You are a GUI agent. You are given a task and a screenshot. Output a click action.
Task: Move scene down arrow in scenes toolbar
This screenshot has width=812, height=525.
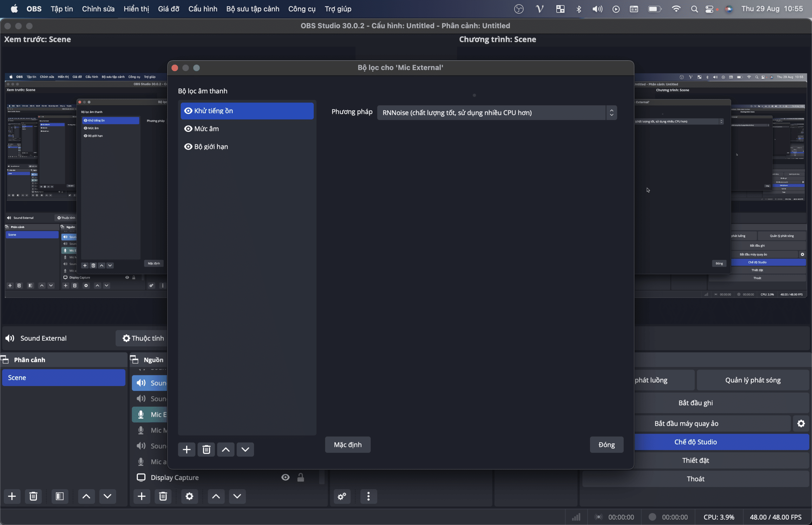[x=108, y=496]
